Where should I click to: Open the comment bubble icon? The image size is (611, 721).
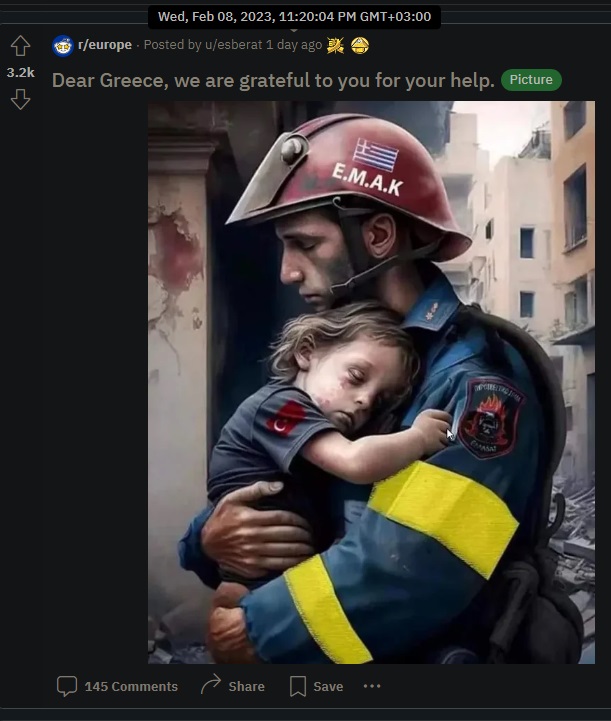(x=67, y=686)
